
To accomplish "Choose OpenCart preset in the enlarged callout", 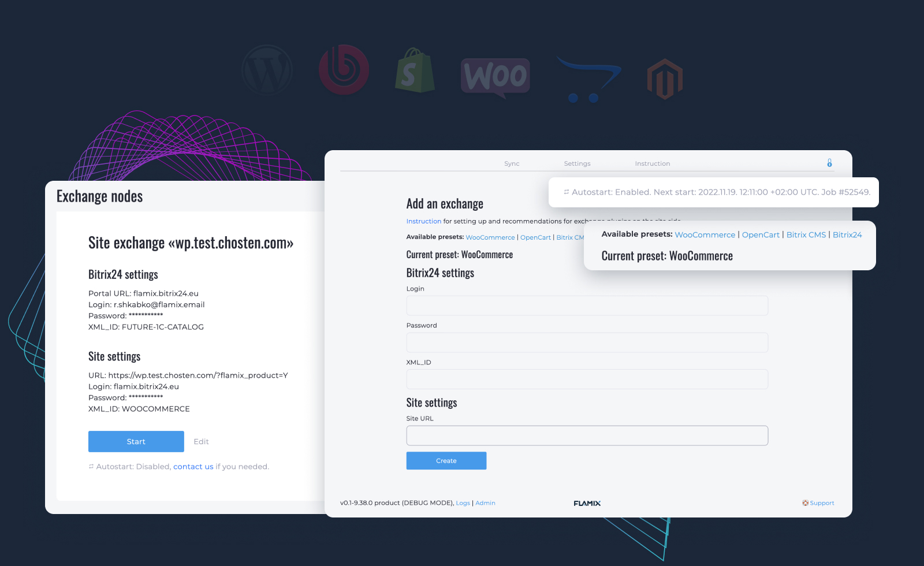I will click(x=761, y=235).
